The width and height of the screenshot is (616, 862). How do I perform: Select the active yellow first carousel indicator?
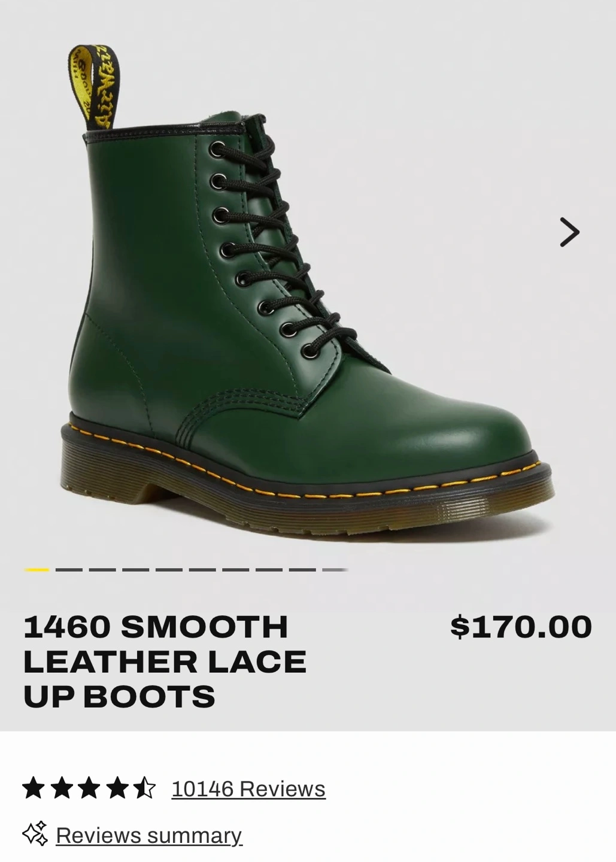point(36,570)
